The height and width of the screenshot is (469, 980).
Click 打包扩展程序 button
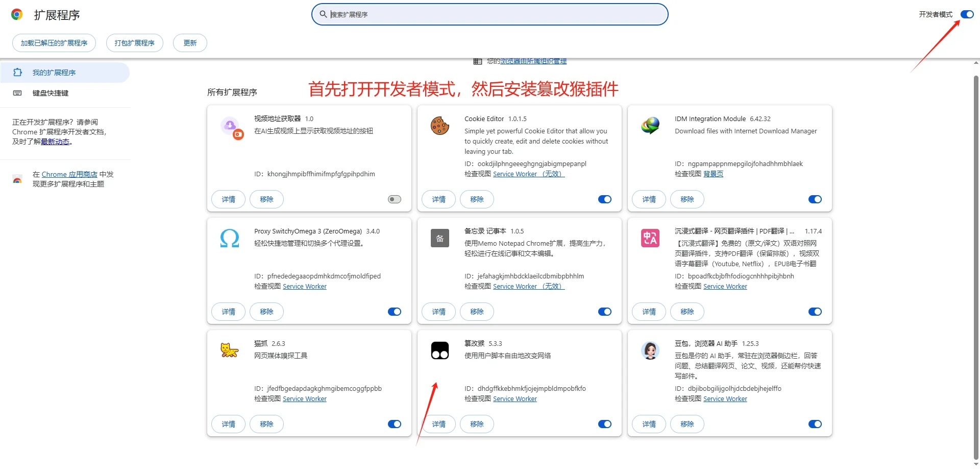[135, 43]
